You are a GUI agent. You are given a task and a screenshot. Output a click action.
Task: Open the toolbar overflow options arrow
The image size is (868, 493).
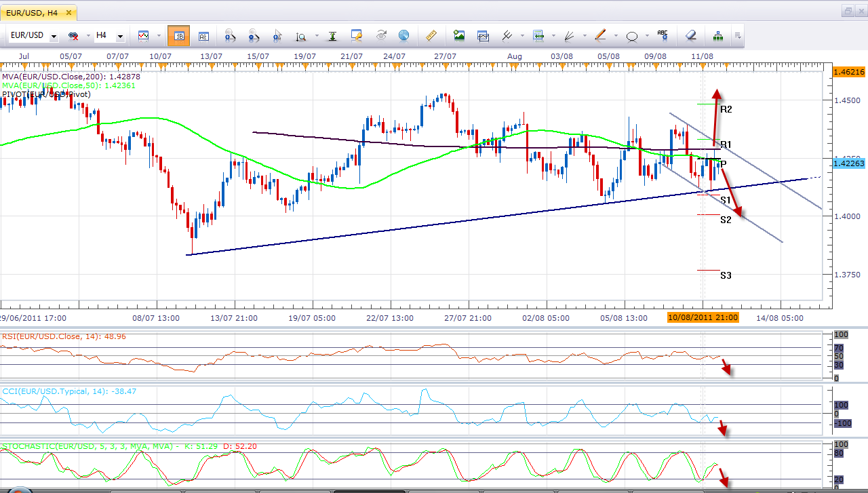738,35
